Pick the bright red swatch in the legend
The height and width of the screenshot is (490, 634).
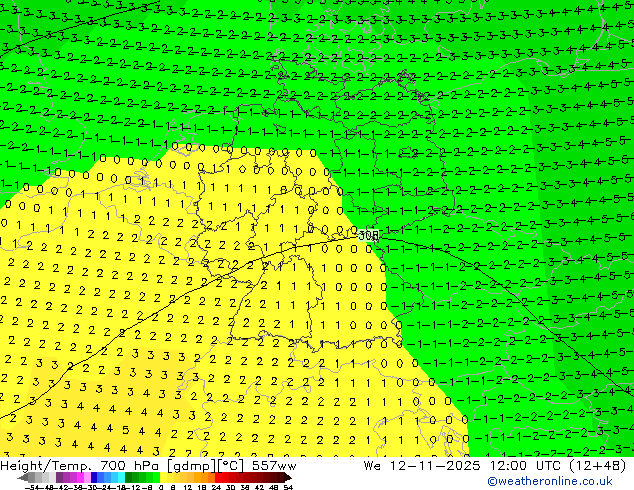tap(218, 478)
